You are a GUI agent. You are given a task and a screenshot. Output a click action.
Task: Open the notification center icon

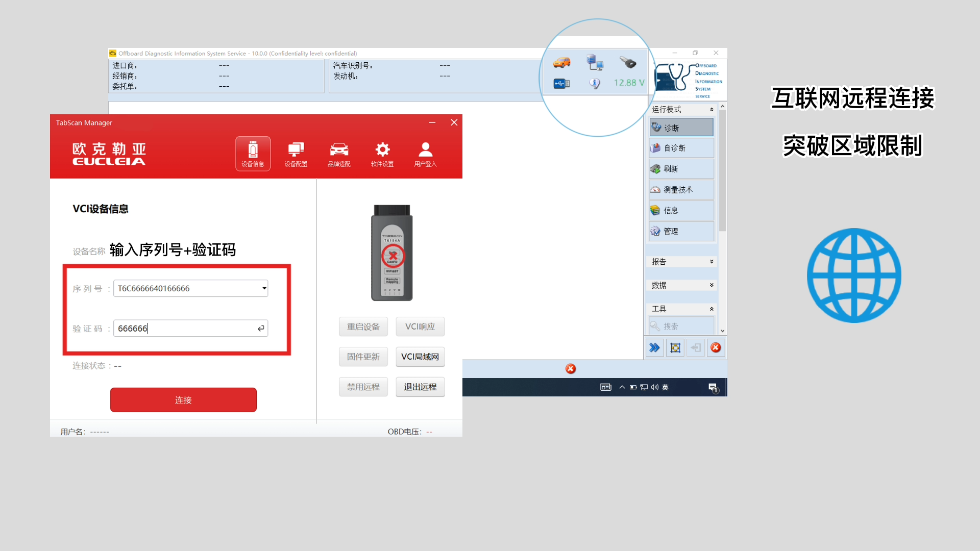point(714,388)
